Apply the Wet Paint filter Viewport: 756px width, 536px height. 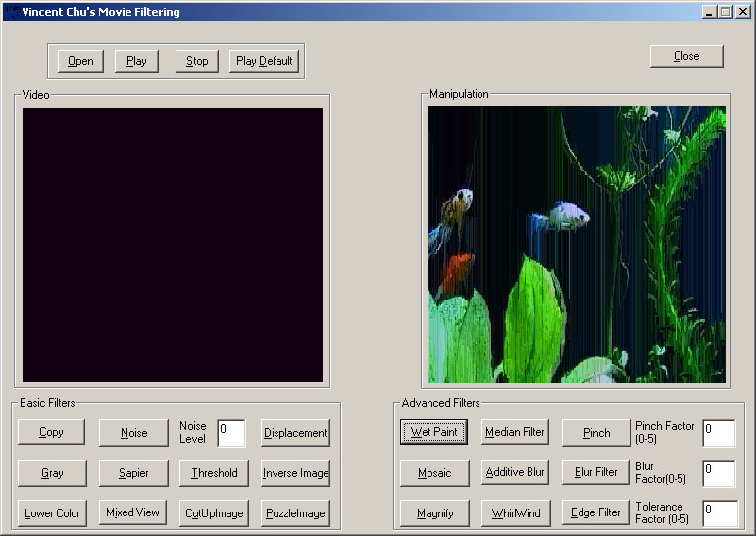coord(433,432)
